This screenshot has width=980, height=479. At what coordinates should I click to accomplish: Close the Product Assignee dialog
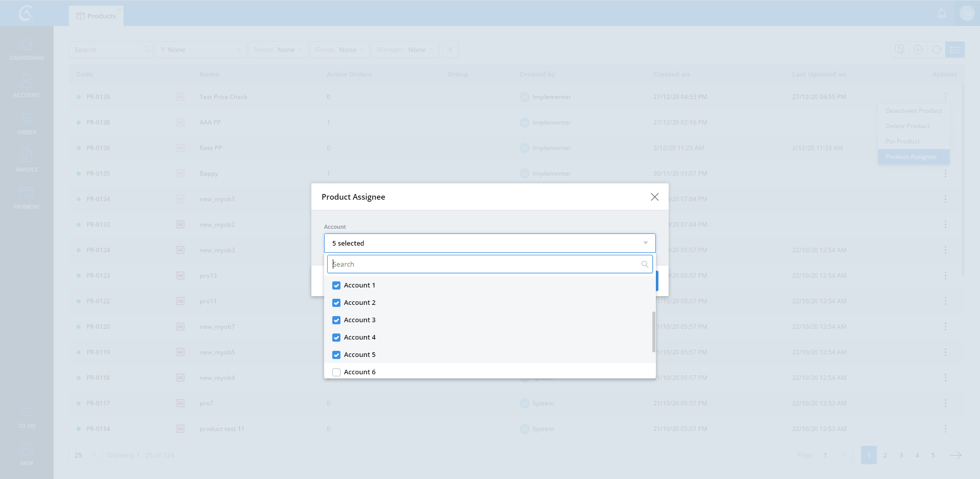click(x=654, y=197)
